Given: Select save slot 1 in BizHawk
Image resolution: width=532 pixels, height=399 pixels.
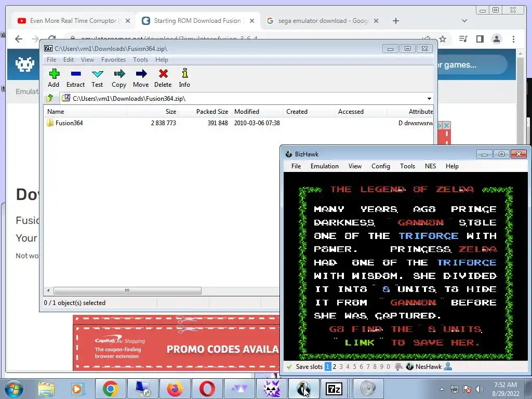Looking at the screenshot, I should (x=328, y=367).
